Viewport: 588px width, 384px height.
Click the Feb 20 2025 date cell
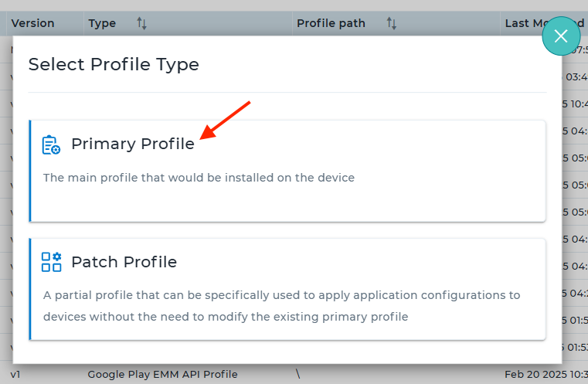coord(545,375)
